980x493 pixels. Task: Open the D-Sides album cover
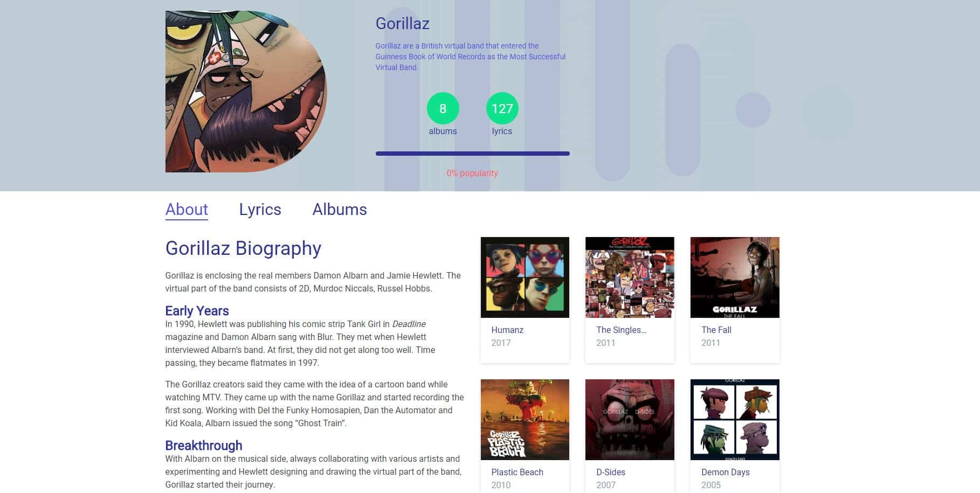[x=630, y=420]
